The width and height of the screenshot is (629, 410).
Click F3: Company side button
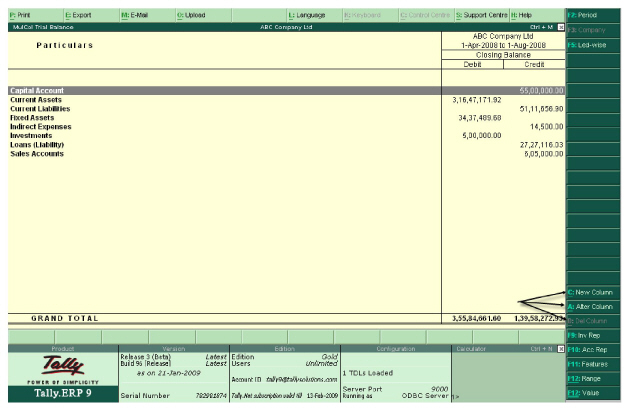coord(593,30)
